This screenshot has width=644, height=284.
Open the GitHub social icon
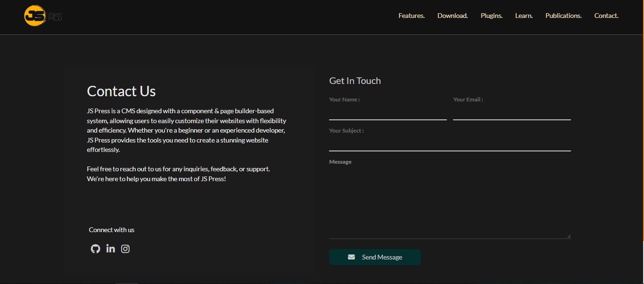tap(96, 249)
